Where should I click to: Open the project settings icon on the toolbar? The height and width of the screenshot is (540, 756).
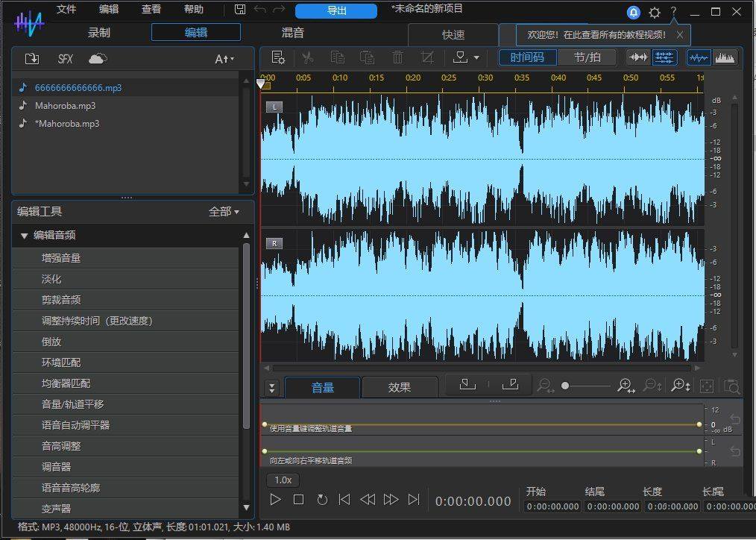[x=277, y=57]
